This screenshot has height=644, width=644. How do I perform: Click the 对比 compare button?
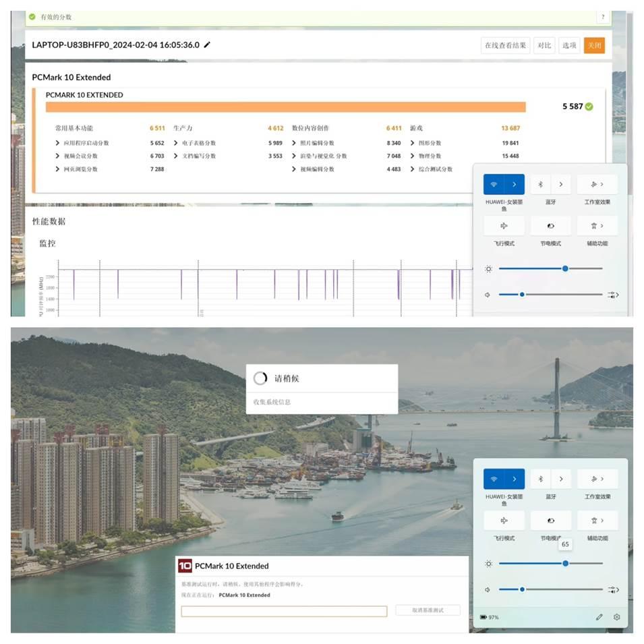pos(544,45)
